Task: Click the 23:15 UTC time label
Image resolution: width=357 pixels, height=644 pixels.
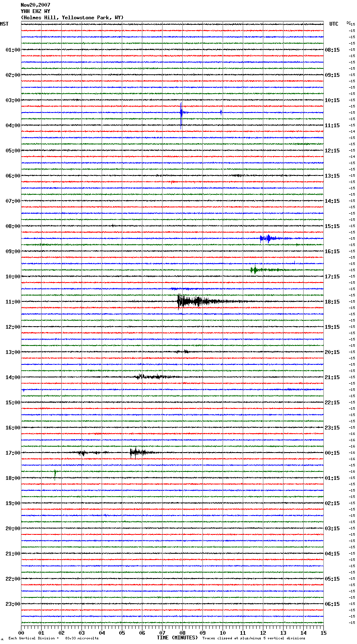Action: [332, 428]
